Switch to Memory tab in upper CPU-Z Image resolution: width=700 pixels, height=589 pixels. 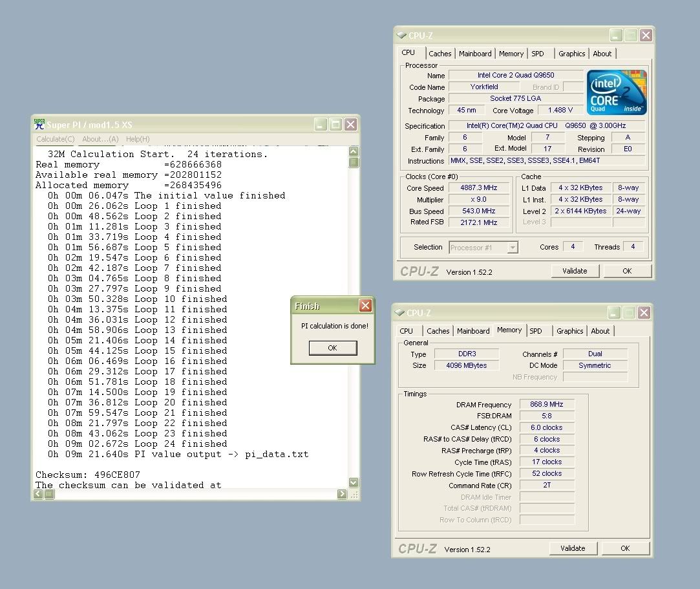(x=511, y=54)
